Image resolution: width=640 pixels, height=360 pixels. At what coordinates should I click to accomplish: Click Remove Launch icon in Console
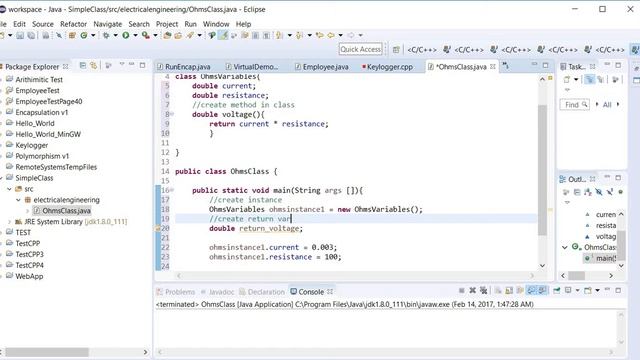[x=472, y=290]
